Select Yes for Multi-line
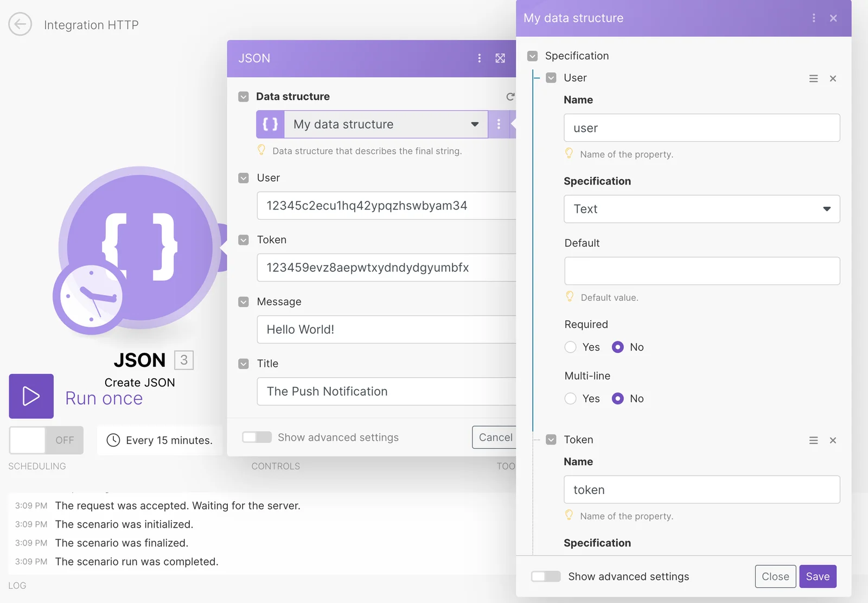 pyautogui.click(x=570, y=398)
